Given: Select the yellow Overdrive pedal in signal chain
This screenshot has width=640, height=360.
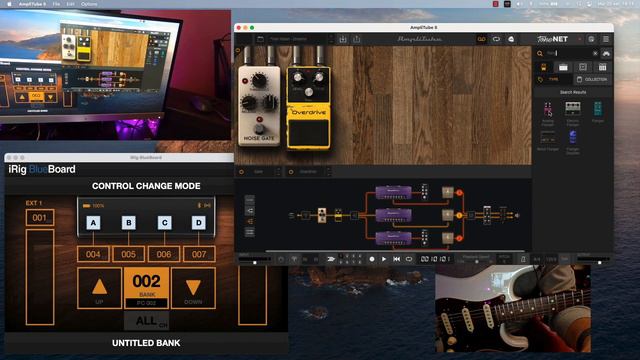Looking at the screenshot, I should coord(338,215).
